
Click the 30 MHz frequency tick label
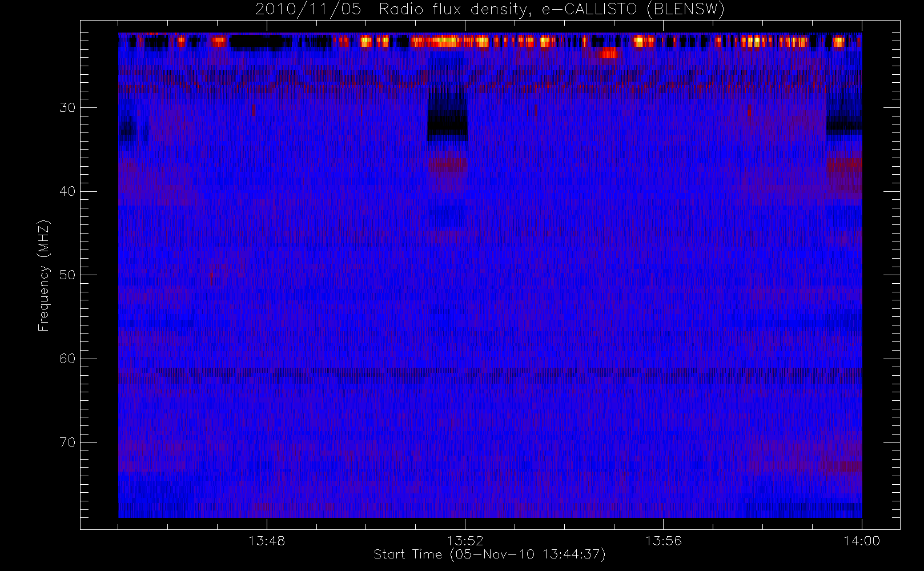pyautogui.click(x=67, y=108)
